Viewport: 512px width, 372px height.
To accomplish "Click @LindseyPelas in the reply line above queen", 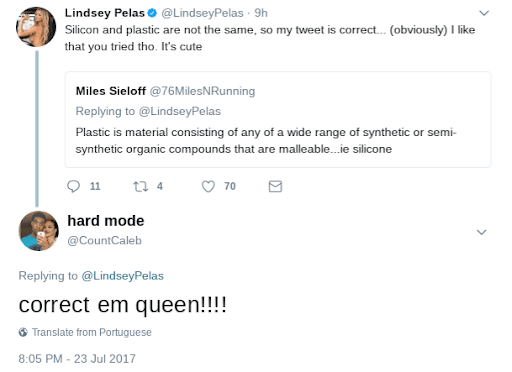I will (122, 276).
